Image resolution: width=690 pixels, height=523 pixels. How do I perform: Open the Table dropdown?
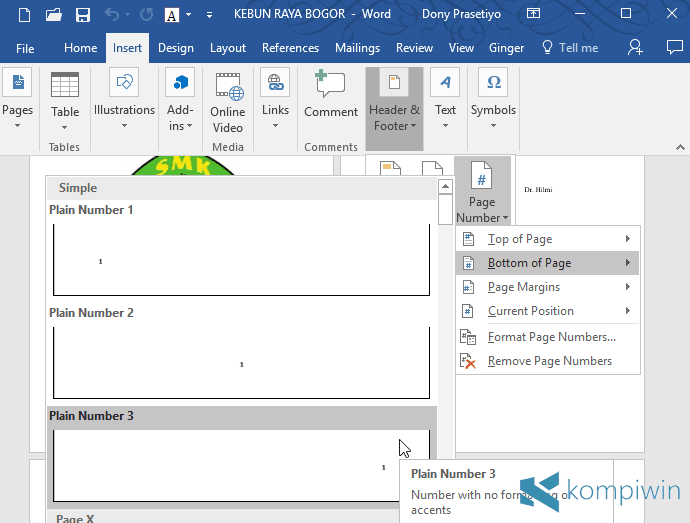(65, 101)
